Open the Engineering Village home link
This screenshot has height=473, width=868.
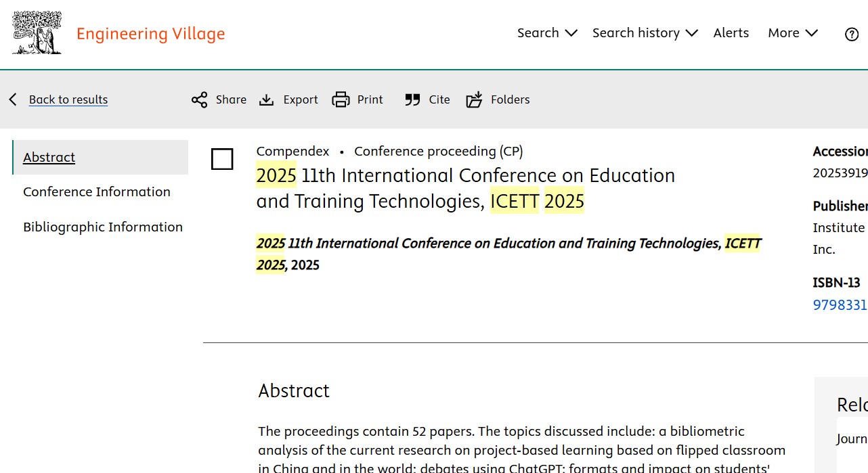click(x=150, y=34)
